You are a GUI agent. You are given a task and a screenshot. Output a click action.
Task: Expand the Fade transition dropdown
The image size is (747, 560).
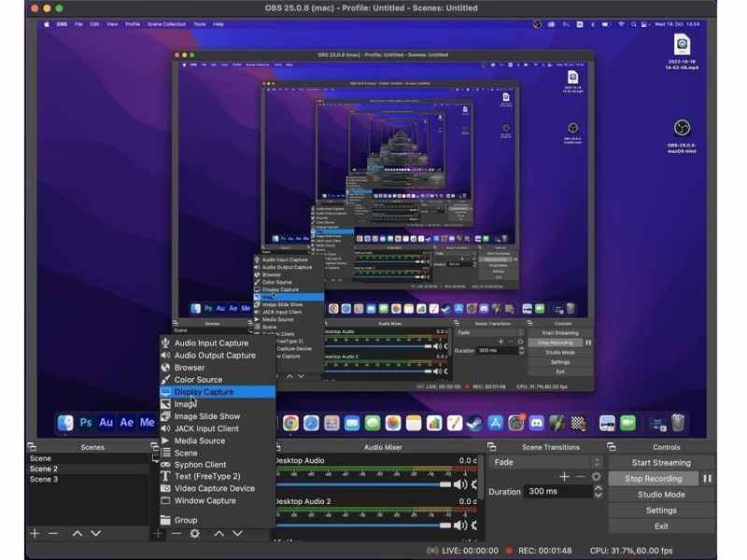597,462
